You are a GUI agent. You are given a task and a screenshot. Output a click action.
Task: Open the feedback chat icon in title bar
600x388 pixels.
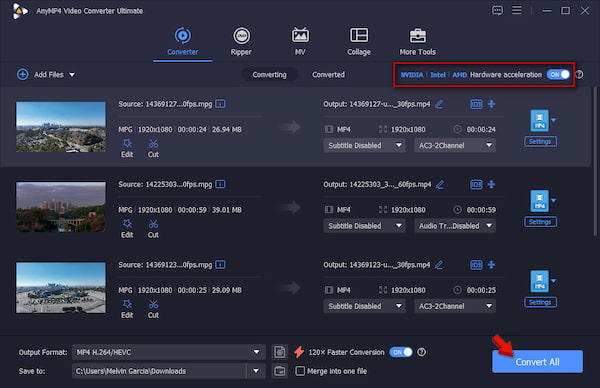pyautogui.click(x=497, y=11)
